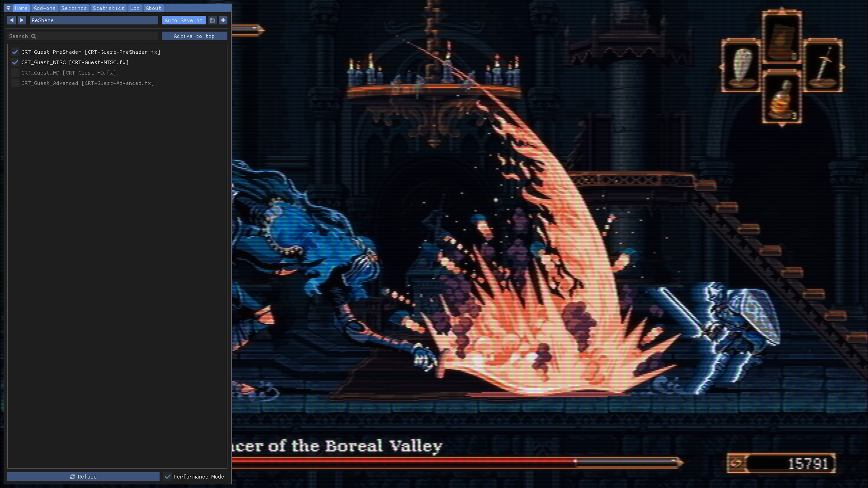Click the save preset icon
This screenshot has width=868, height=488.
point(212,20)
